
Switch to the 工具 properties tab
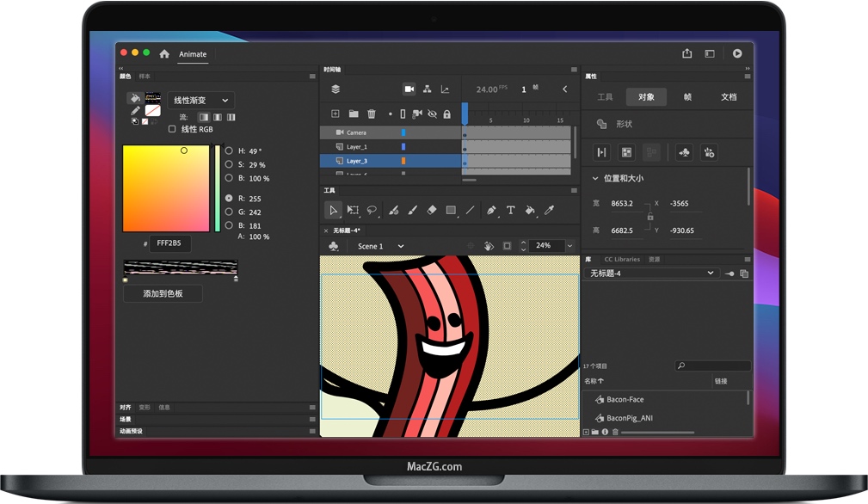[x=605, y=97]
